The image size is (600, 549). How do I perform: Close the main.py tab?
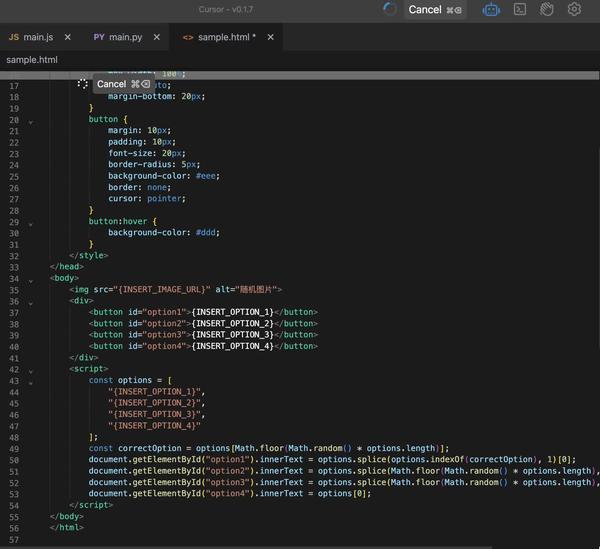click(x=157, y=37)
